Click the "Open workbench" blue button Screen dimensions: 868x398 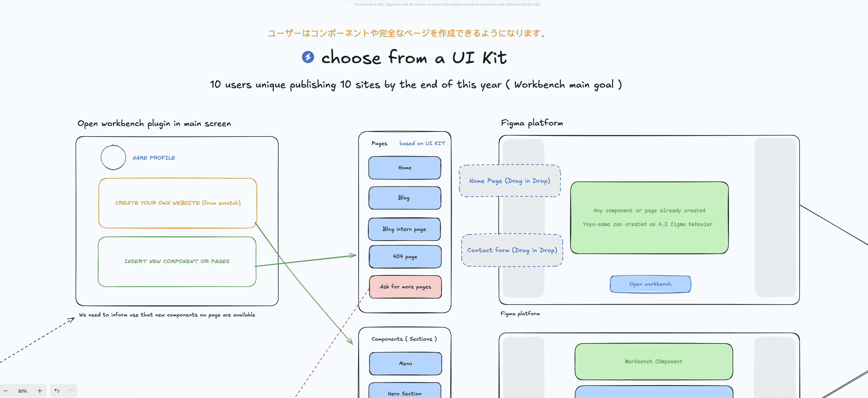point(650,284)
